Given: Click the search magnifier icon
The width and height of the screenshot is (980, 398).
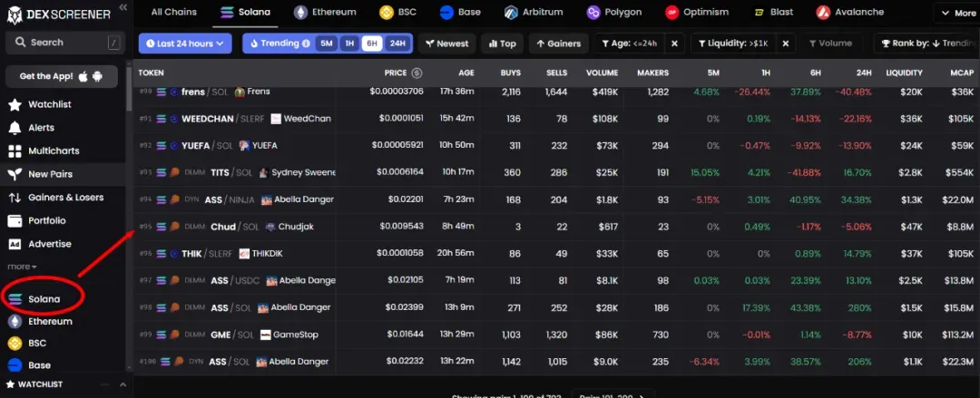Looking at the screenshot, I should (x=20, y=43).
